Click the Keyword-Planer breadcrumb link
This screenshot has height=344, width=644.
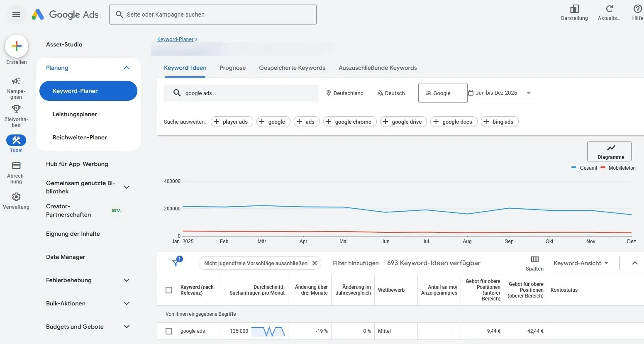[x=175, y=39]
